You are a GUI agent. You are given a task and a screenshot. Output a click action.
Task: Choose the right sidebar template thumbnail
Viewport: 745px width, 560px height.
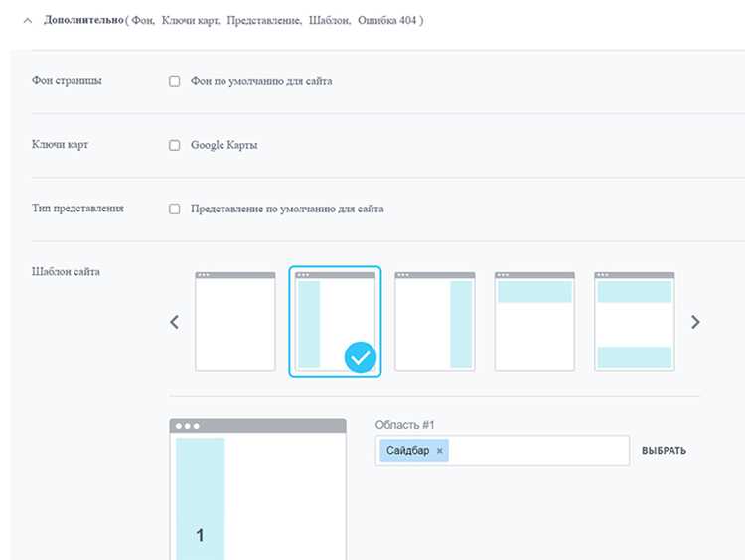point(435,322)
